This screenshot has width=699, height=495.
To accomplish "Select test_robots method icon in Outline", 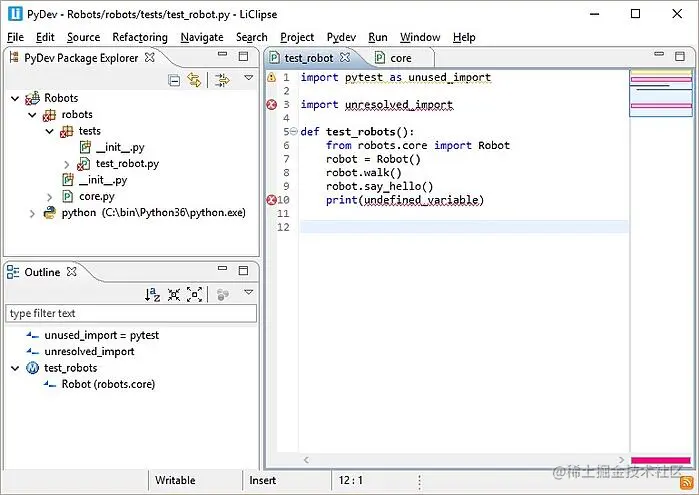I will 33,368.
